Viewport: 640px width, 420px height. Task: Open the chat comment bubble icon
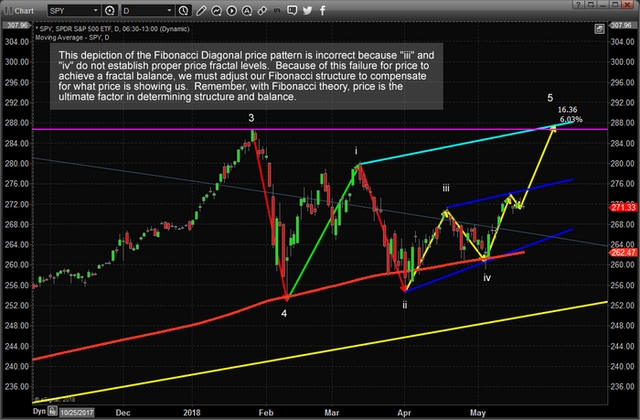pyautogui.click(x=292, y=11)
